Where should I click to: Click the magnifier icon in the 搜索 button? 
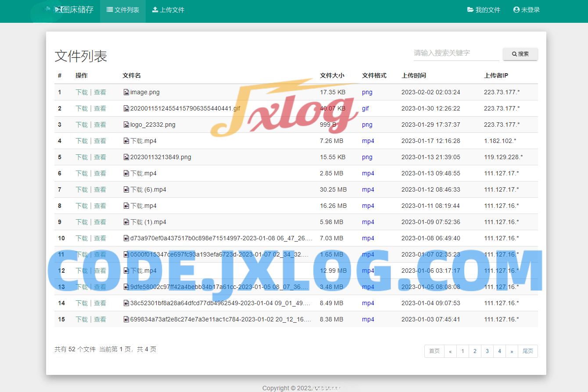(x=514, y=53)
